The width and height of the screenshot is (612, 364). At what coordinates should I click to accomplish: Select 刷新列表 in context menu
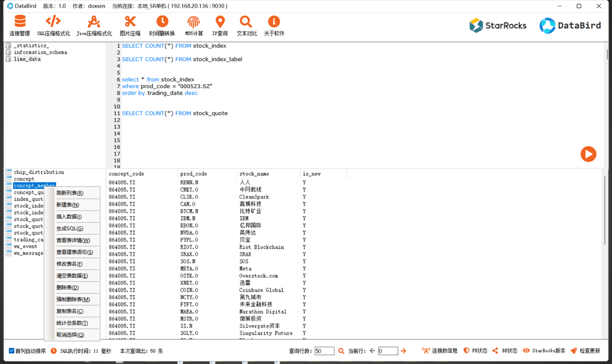[x=70, y=193]
